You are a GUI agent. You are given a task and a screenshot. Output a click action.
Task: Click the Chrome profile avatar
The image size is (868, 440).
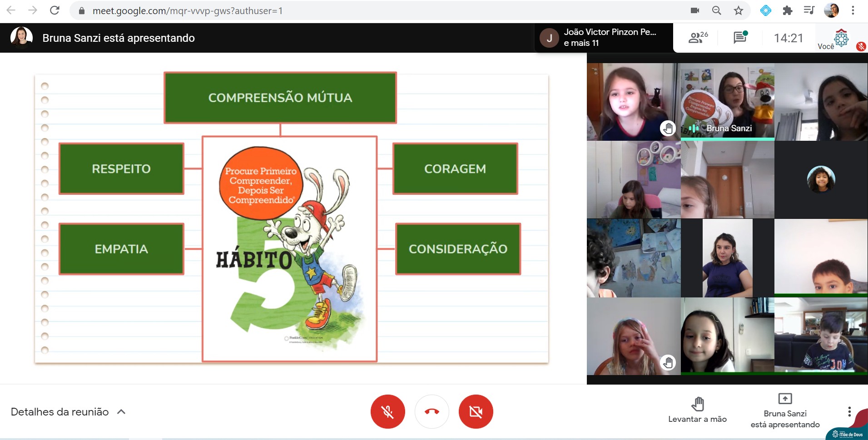tap(831, 10)
